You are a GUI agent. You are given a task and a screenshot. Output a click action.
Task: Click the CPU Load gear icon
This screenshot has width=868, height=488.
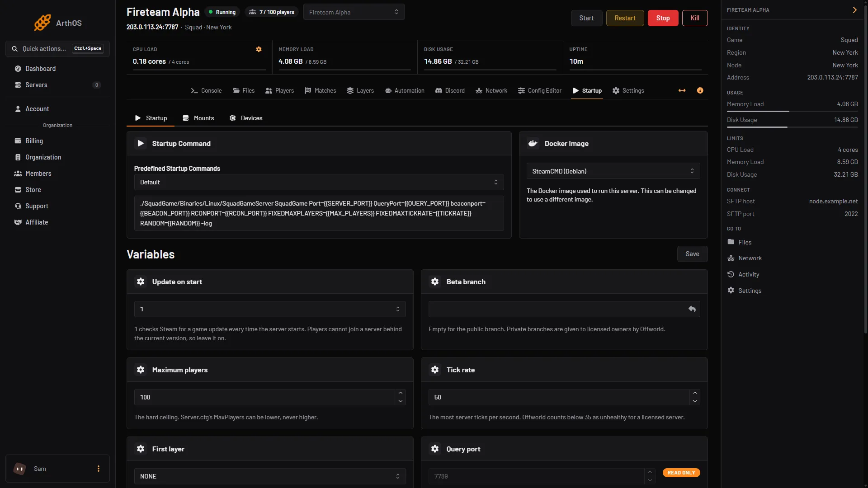click(259, 49)
